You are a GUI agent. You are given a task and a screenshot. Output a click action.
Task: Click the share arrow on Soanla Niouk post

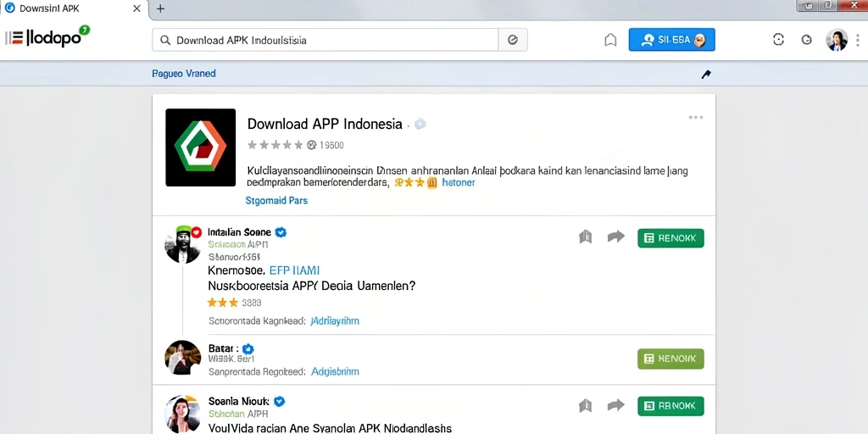[615, 406]
